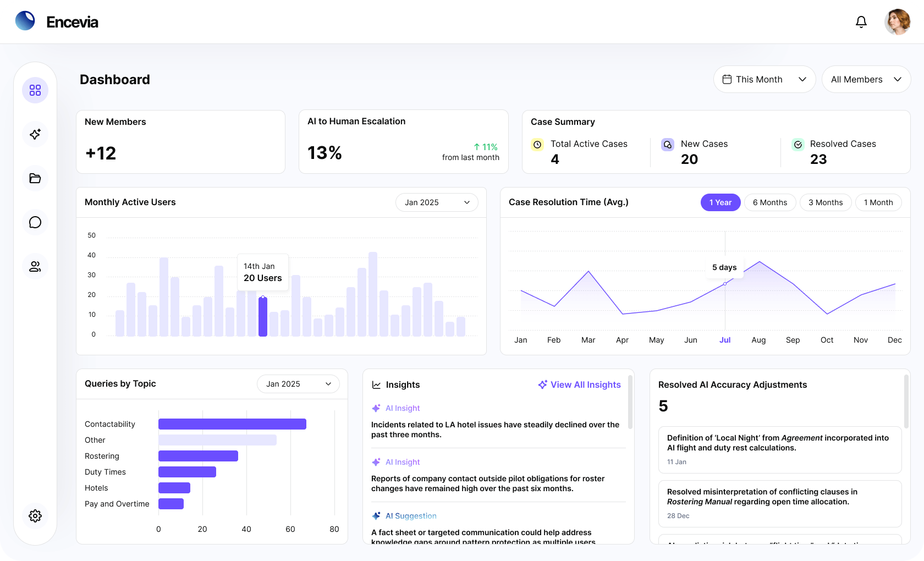Click the Resolved AI Accuracy panel scrollbar
The image size is (924, 561).
point(906,403)
